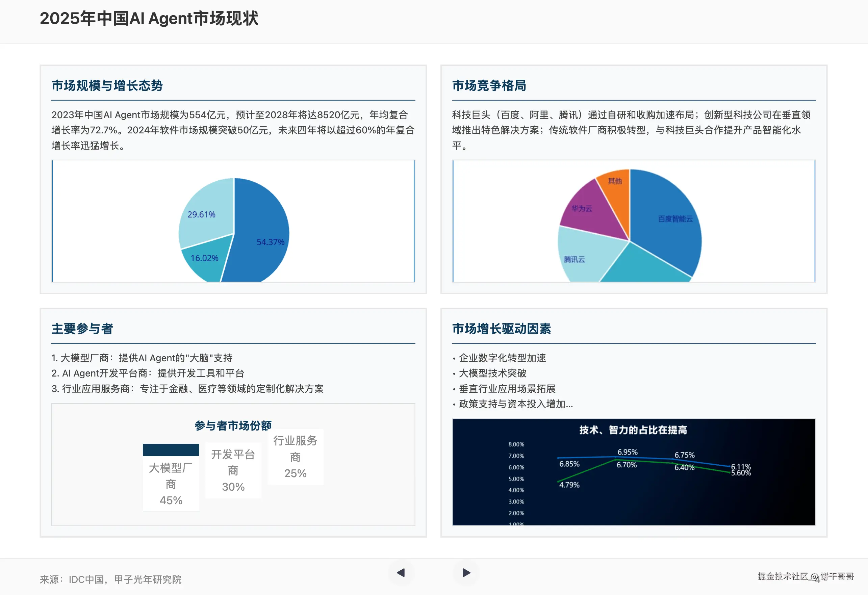
Task: Click the 市场规模与增长态势 heading
Action: tap(107, 85)
